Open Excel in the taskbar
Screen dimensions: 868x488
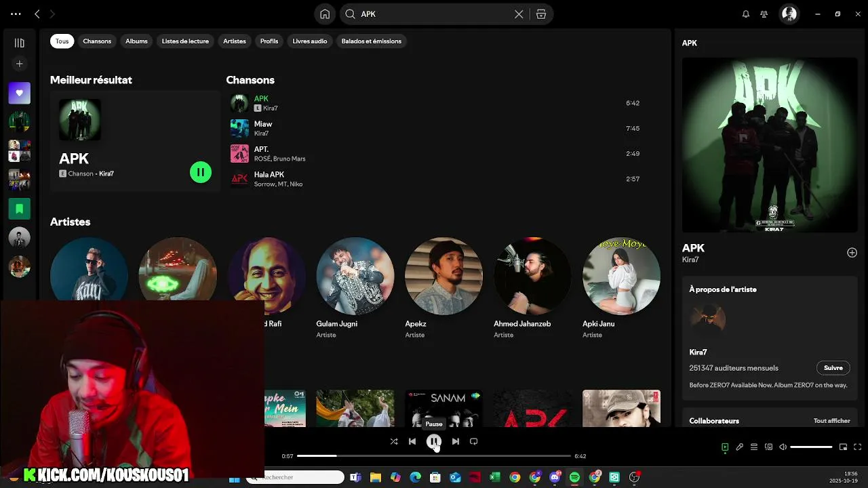pyautogui.click(x=495, y=478)
